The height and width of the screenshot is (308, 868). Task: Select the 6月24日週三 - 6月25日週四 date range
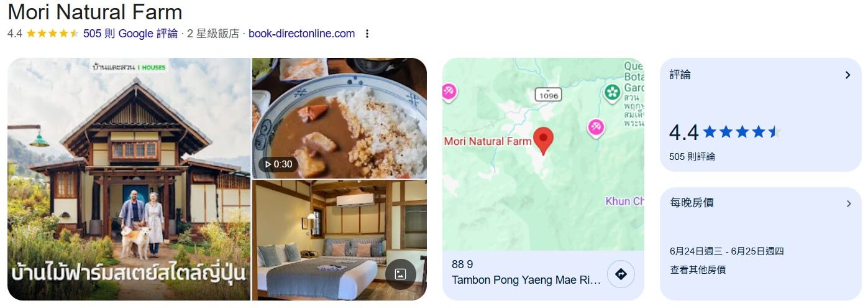[x=727, y=251]
